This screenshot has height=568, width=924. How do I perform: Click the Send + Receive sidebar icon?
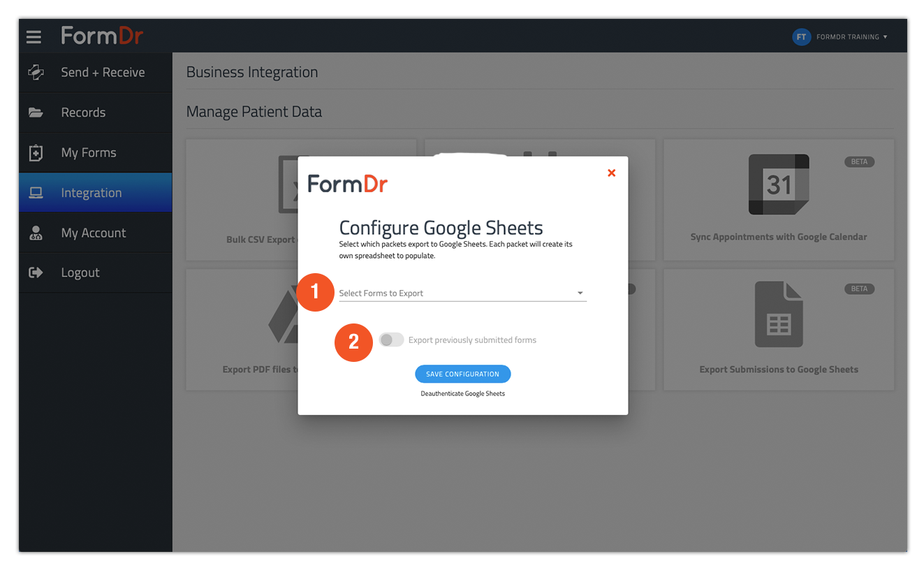[36, 72]
